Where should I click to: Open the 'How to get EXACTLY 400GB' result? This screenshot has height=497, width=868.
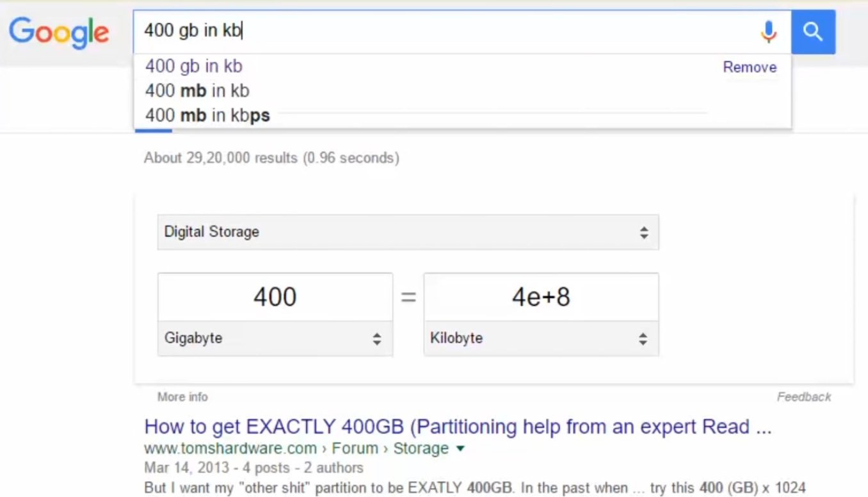pyautogui.click(x=458, y=427)
